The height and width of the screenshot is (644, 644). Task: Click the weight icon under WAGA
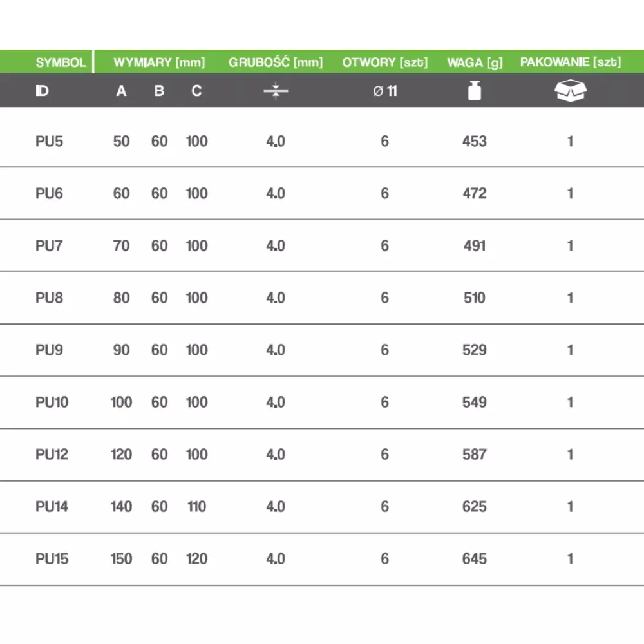click(475, 91)
